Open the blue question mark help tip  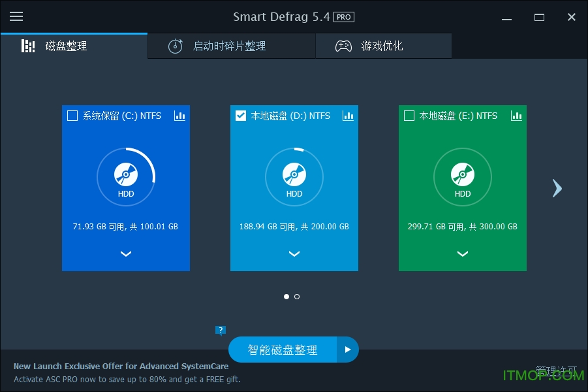pyautogui.click(x=221, y=331)
